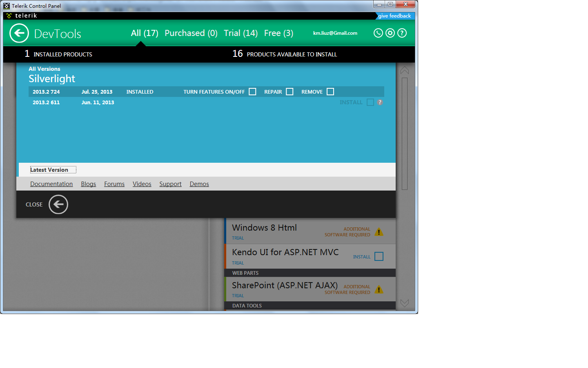Click the Telerik Control Panel title icon
Image resolution: width=588 pixels, height=368 pixels.
7,6
